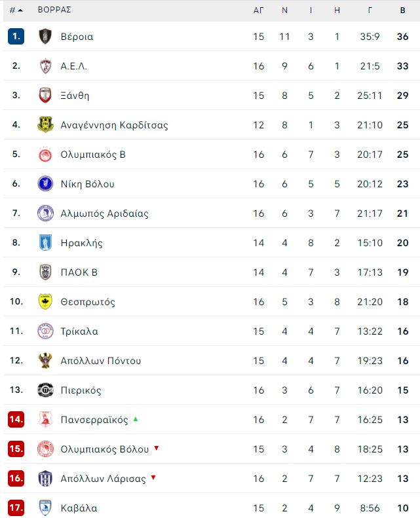Screen dimensions: 420x518
Task: Click the Θεσπρωτός yellow shield crest
Action: [45, 302]
